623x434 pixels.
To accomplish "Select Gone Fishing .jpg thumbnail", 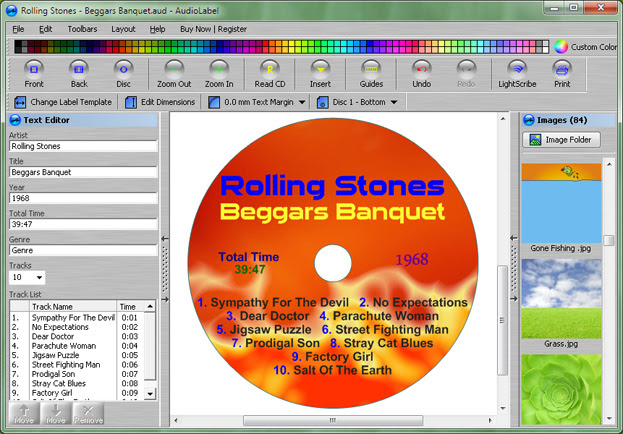I will [561, 203].
